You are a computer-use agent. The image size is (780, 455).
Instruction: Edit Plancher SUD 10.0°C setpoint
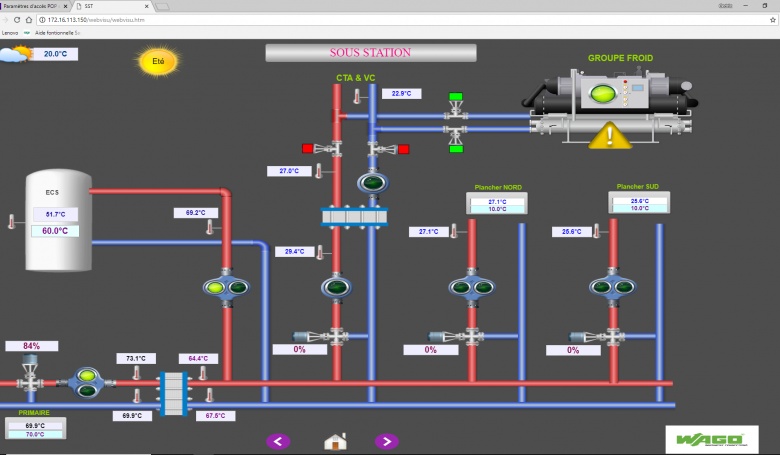[x=640, y=208]
